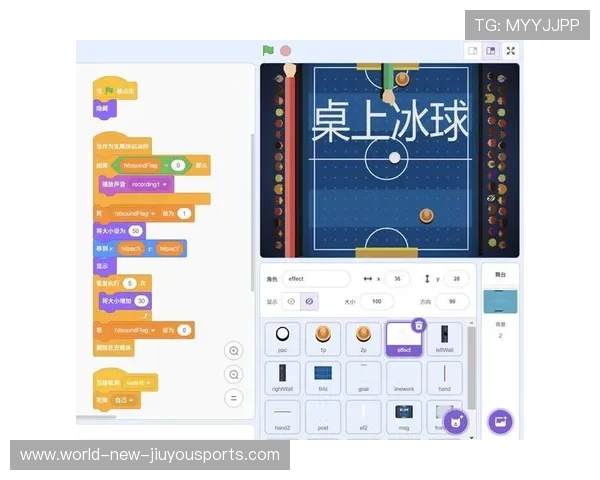
Task: Select the 1p sprite
Action: click(323, 339)
